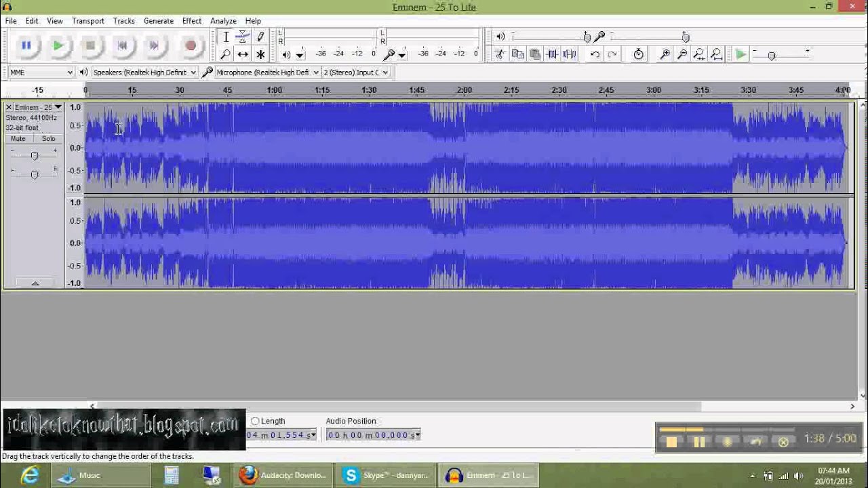Viewport: 868px width, 488px height.
Task: Open the Length time format dropdown
Action: click(x=313, y=435)
